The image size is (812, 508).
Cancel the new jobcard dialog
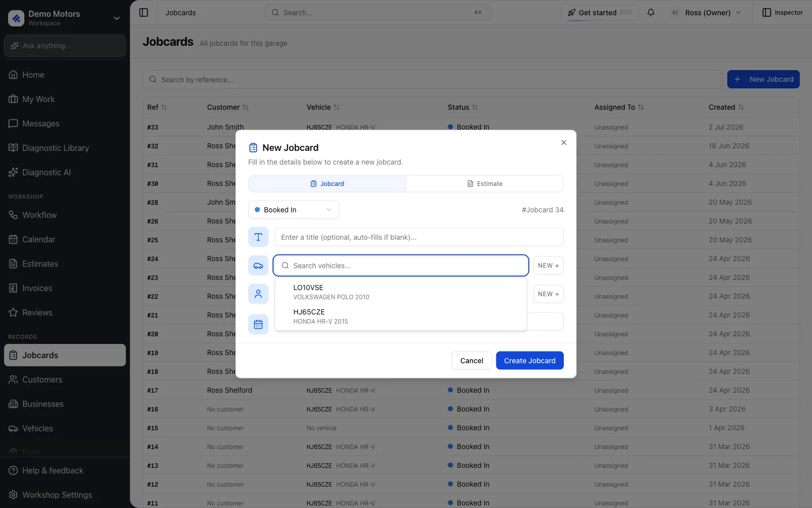[x=471, y=361]
